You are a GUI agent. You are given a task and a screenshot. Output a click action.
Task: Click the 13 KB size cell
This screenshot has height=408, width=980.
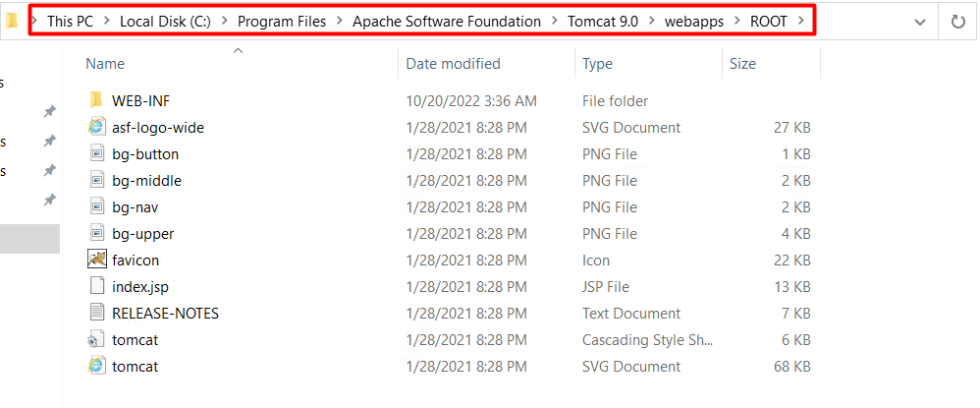point(791,287)
